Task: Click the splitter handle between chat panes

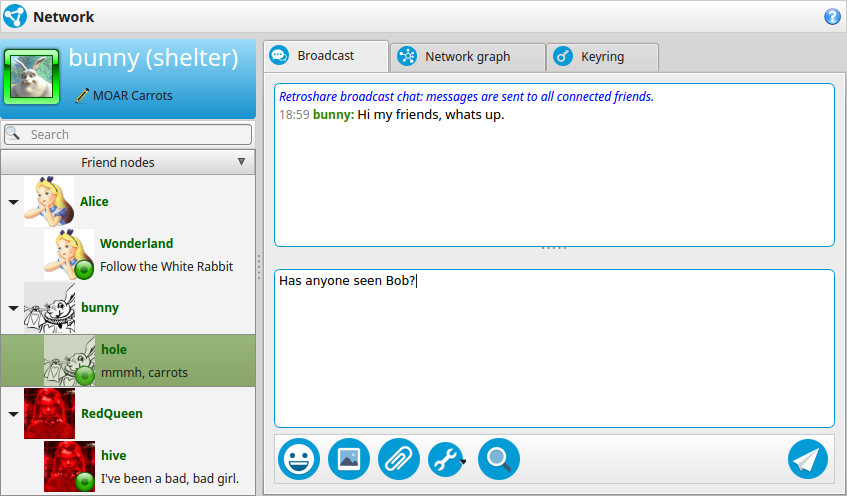Action: [554, 247]
